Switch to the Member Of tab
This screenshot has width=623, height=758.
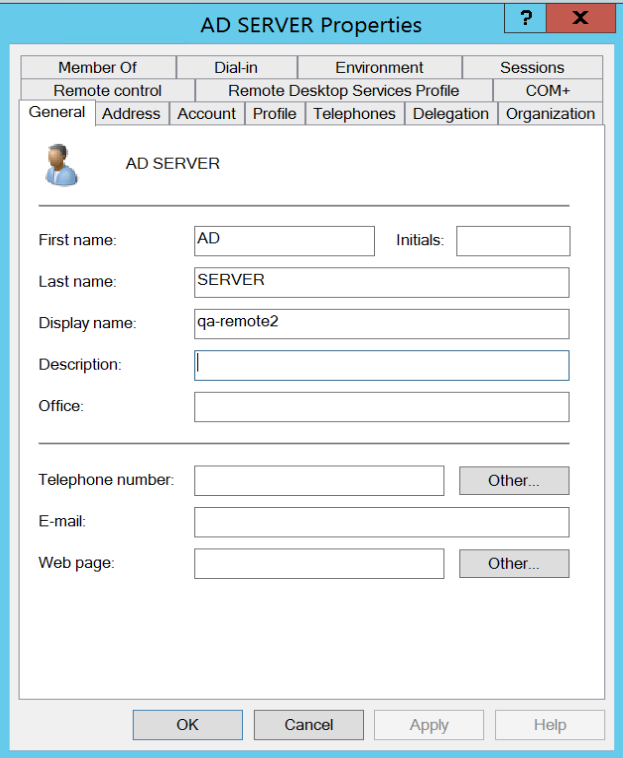pyautogui.click(x=97, y=67)
